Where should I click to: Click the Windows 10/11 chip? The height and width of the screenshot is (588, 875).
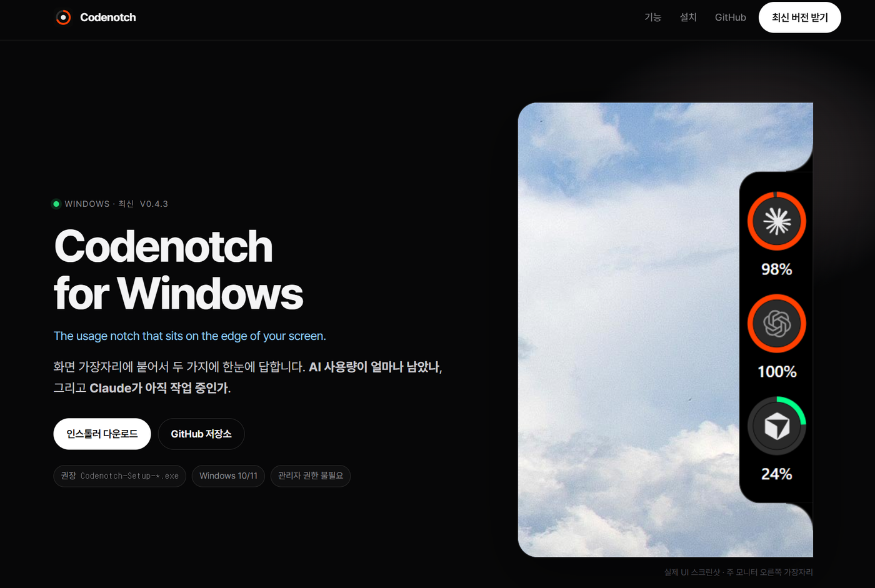pos(228,476)
